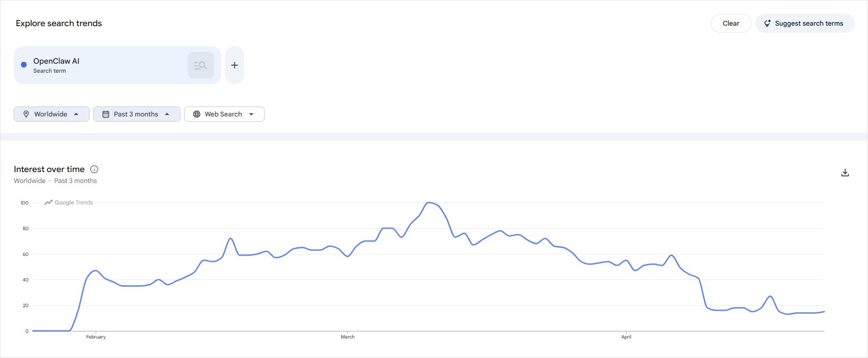Click the info icon next to Interest over time
Image resolution: width=868 pixels, height=358 pixels.
(94, 169)
